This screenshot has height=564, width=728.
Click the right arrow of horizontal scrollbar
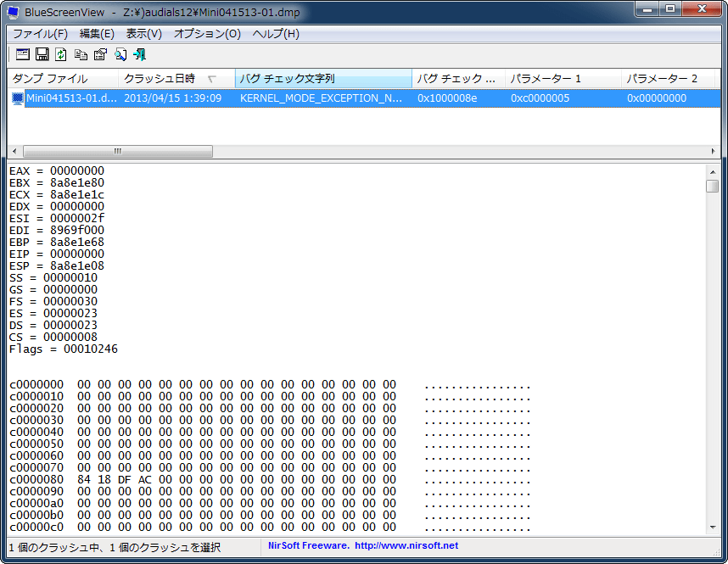pos(713,151)
